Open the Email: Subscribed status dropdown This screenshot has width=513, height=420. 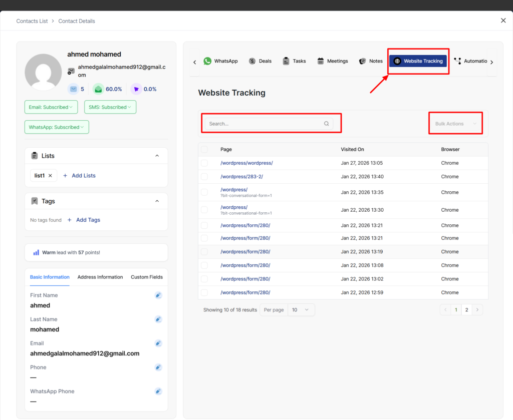(51, 107)
